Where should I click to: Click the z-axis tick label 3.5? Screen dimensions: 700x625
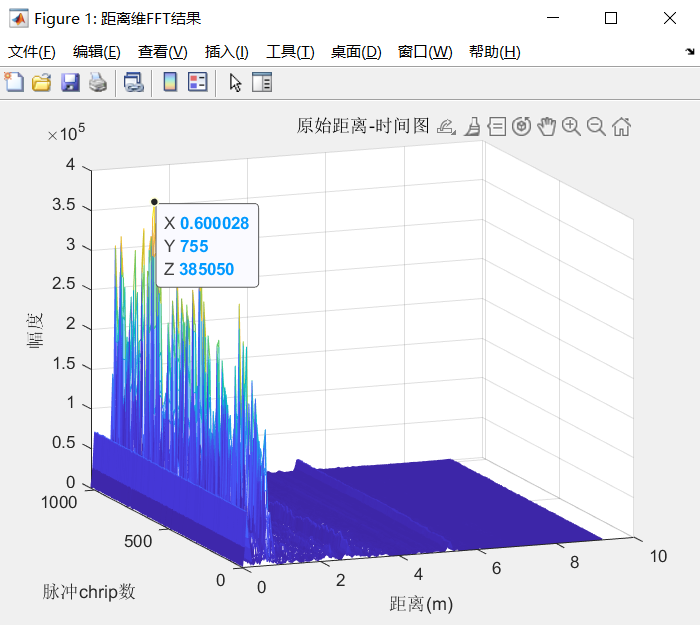pyautogui.click(x=63, y=204)
